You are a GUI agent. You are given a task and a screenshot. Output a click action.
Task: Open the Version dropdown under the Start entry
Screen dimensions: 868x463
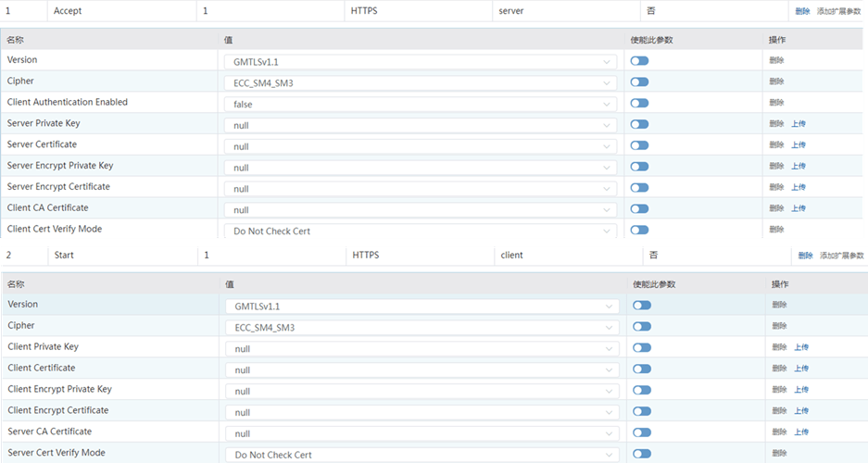point(422,307)
